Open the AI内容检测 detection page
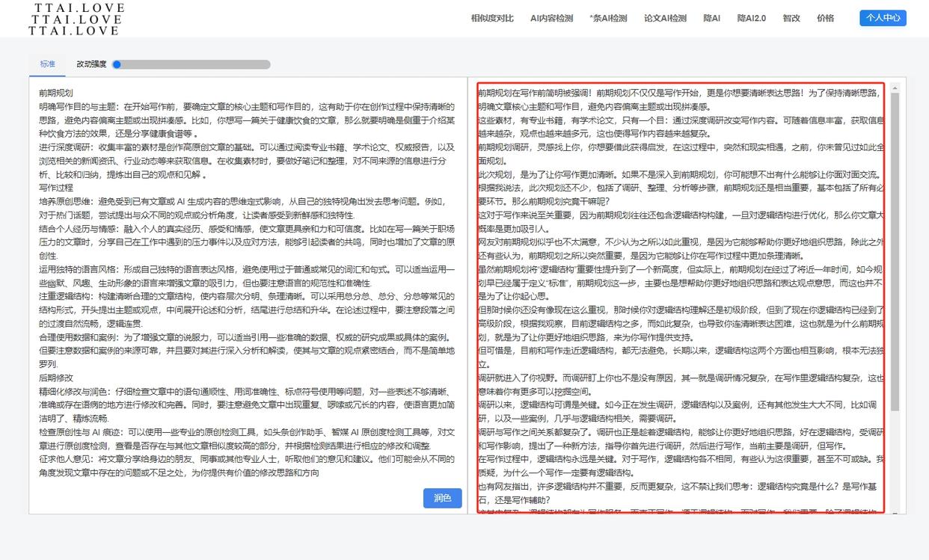This screenshot has height=560, width=929. (x=551, y=17)
